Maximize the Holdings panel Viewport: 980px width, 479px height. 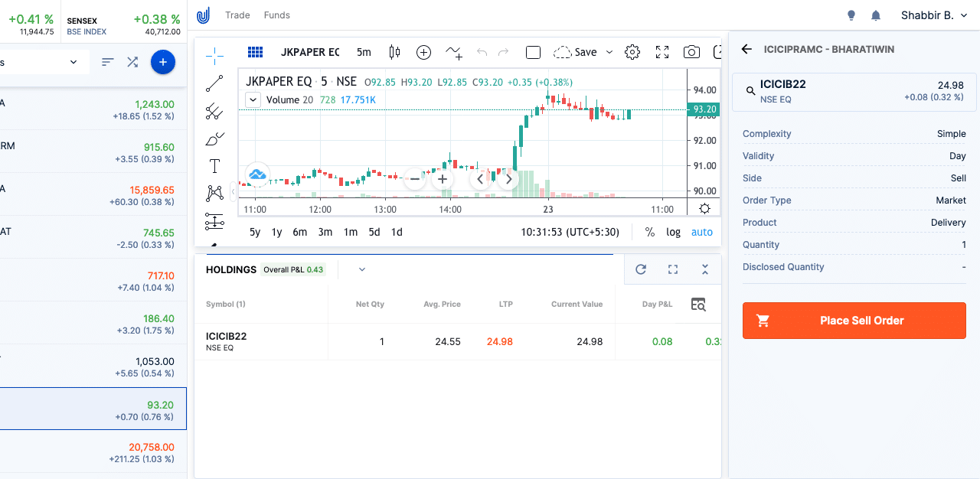673,269
